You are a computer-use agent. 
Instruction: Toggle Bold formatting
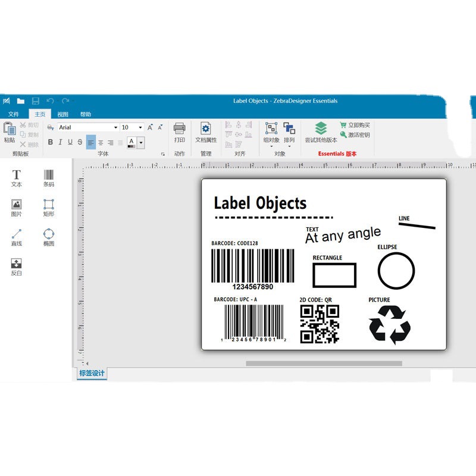(x=51, y=142)
